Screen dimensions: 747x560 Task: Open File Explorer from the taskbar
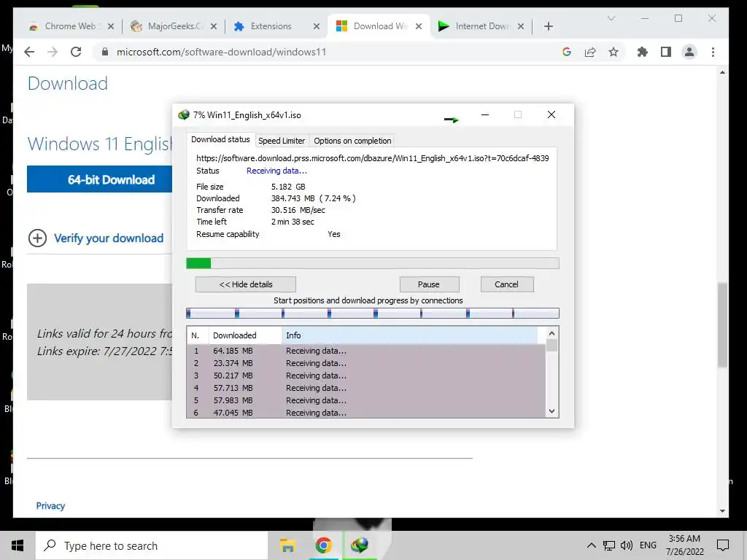coord(287,545)
